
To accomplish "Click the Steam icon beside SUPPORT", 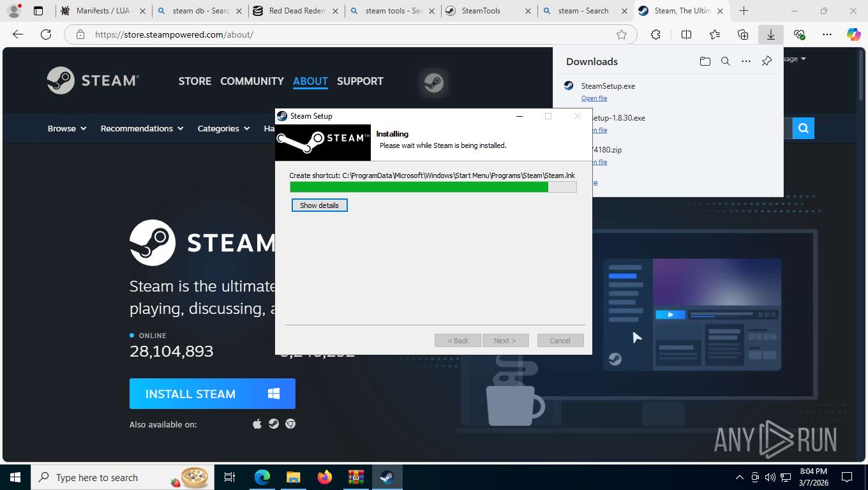I will (x=434, y=83).
